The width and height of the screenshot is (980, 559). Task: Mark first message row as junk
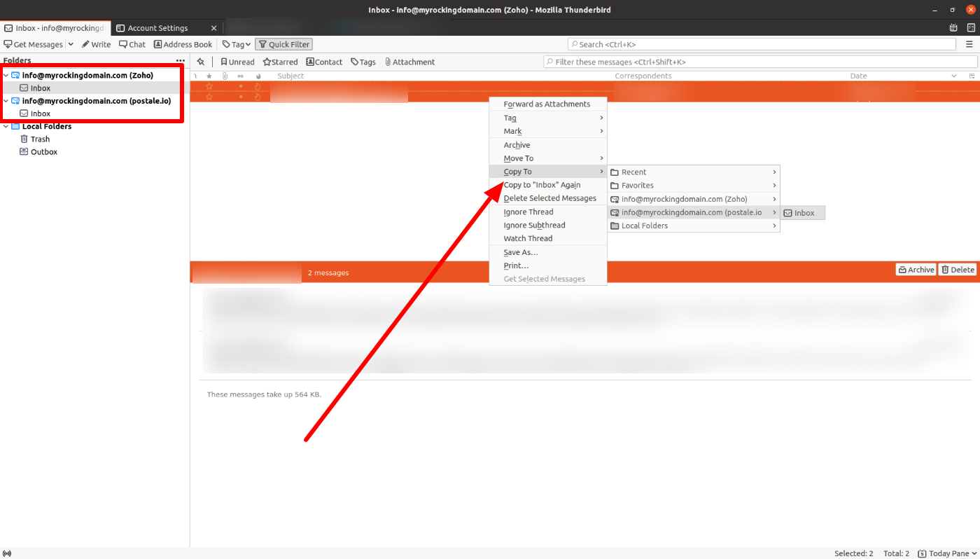258,86
